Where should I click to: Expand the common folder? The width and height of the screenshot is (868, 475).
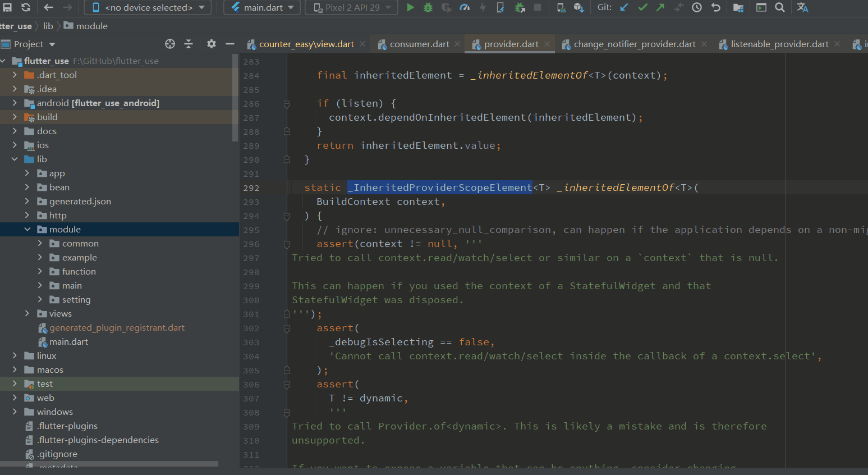(x=39, y=243)
